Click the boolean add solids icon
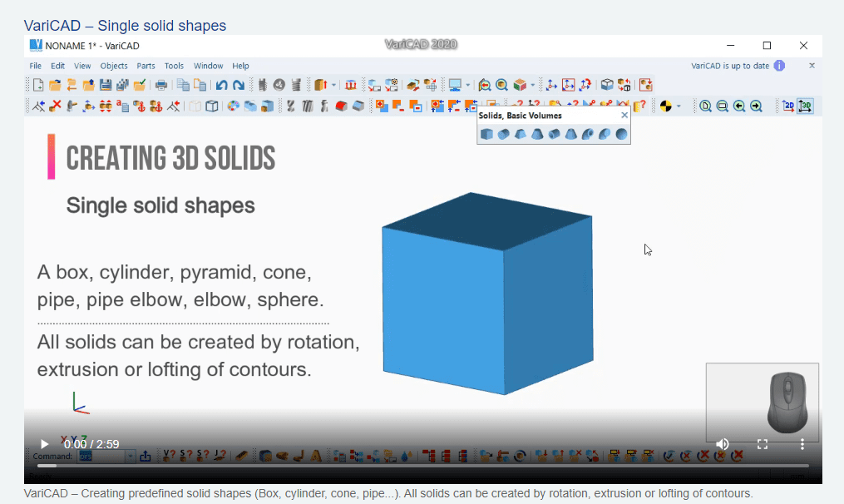Image resolution: width=844 pixels, height=504 pixels. [x=382, y=106]
